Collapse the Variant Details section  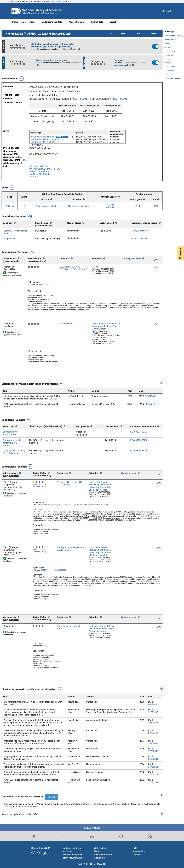point(21,79)
